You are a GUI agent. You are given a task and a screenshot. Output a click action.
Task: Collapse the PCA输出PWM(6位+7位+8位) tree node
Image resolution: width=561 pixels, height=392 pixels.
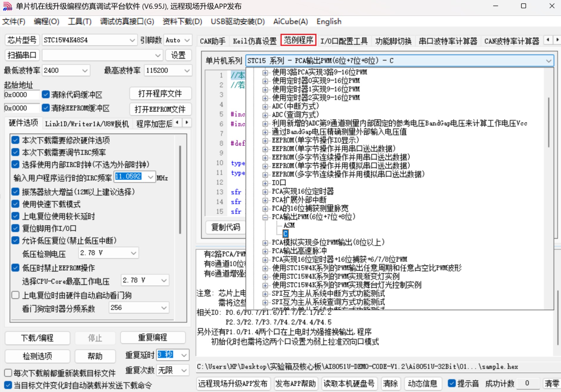(265, 217)
